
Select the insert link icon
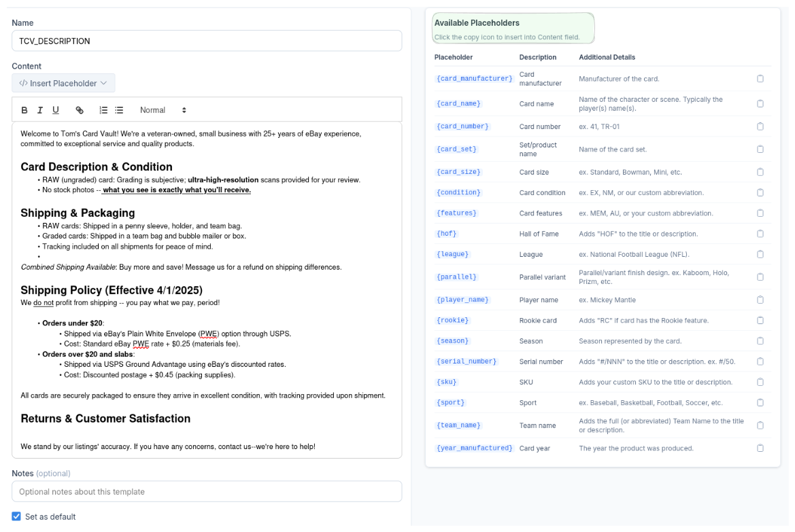point(81,109)
